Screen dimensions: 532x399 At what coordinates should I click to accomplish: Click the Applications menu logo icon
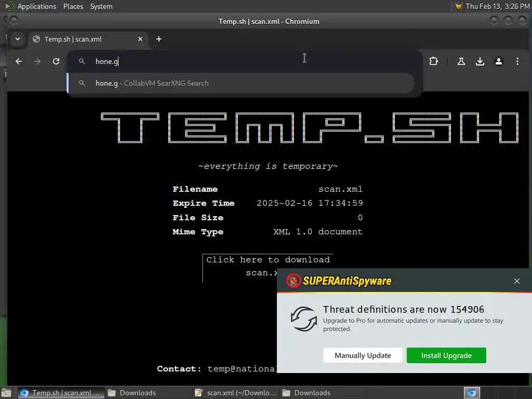(9, 6)
